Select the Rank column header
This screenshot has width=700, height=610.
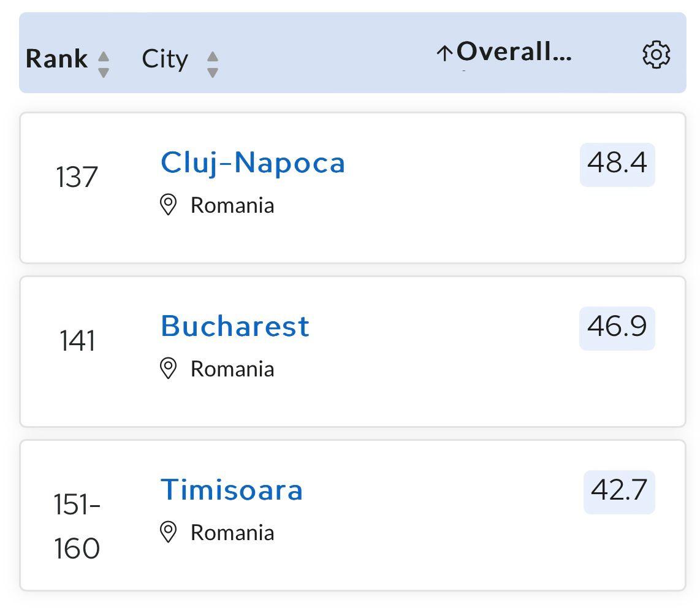(58, 58)
